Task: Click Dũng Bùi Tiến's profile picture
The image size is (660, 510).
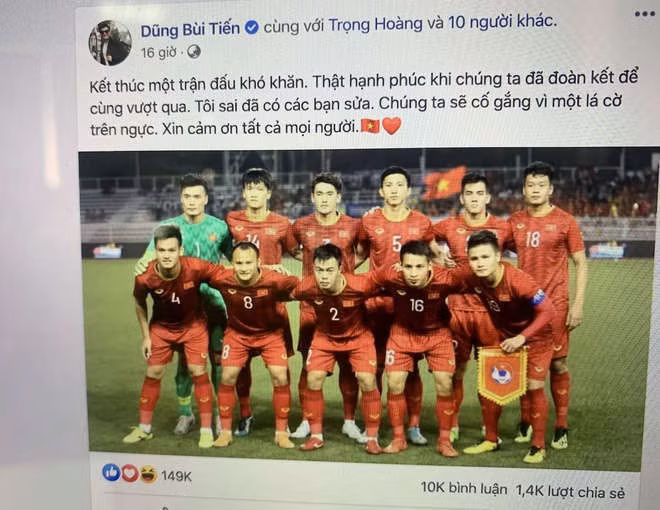Action: (110, 43)
